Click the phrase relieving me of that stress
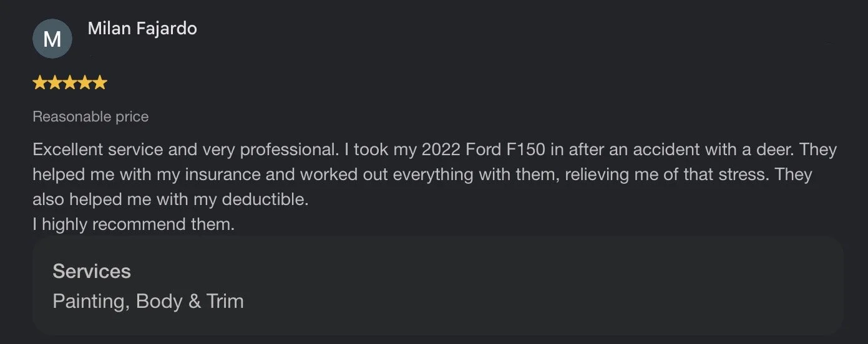 [666, 174]
